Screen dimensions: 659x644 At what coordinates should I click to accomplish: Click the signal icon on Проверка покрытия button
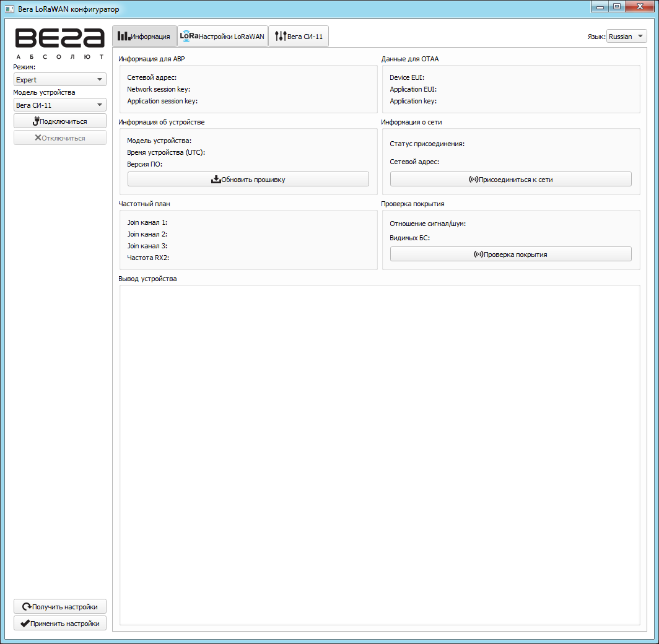click(x=479, y=254)
